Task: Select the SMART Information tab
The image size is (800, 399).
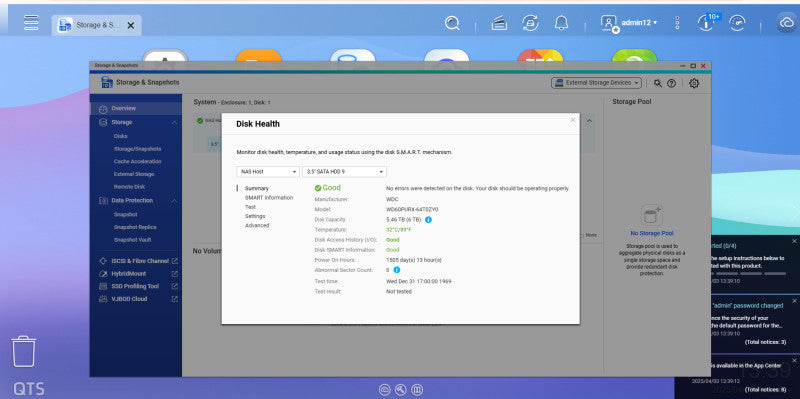Action: click(x=269, y=197)
